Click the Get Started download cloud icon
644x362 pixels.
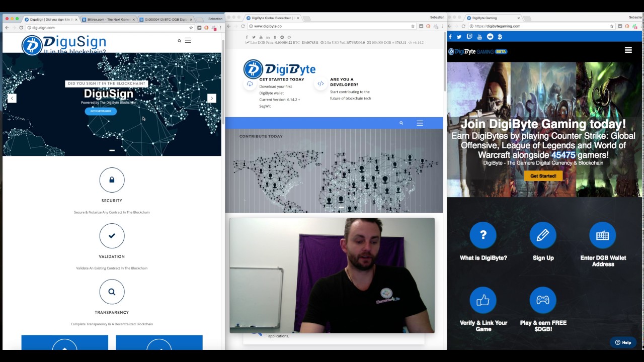click(250, 84)
